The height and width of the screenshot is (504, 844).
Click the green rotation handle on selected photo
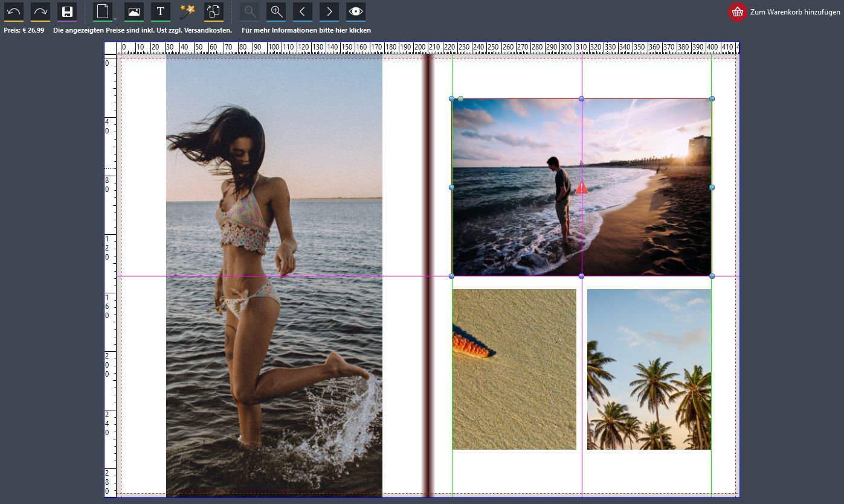pos(461,98)
